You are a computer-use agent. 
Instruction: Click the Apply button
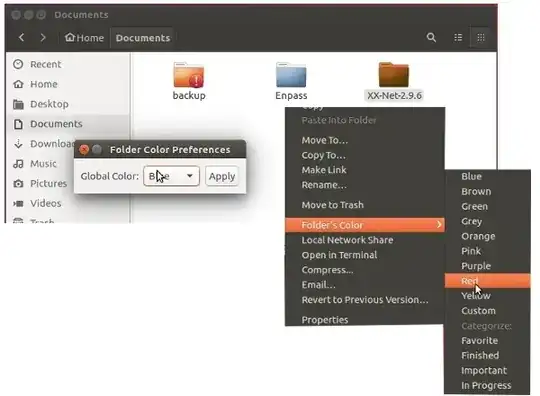tap(222, 176)
